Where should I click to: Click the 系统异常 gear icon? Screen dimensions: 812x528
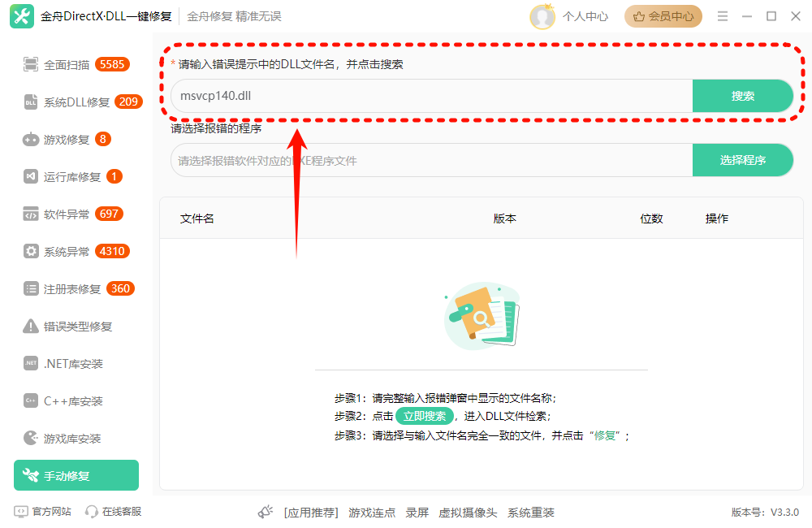(31, 251)
